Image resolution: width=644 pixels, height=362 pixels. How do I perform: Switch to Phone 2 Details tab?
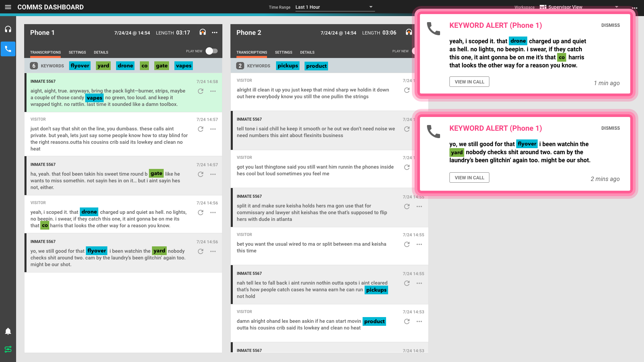click(x=307, y=52)
